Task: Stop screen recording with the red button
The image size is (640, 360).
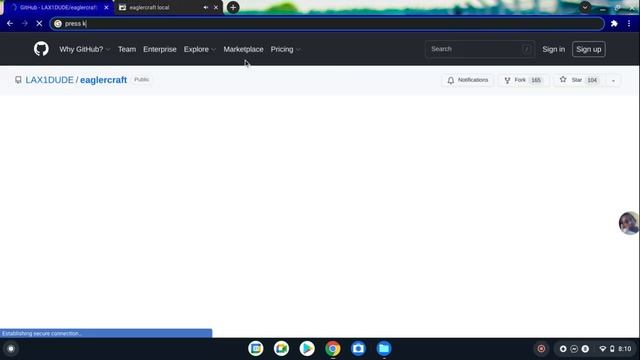Action: click(541, 349)
